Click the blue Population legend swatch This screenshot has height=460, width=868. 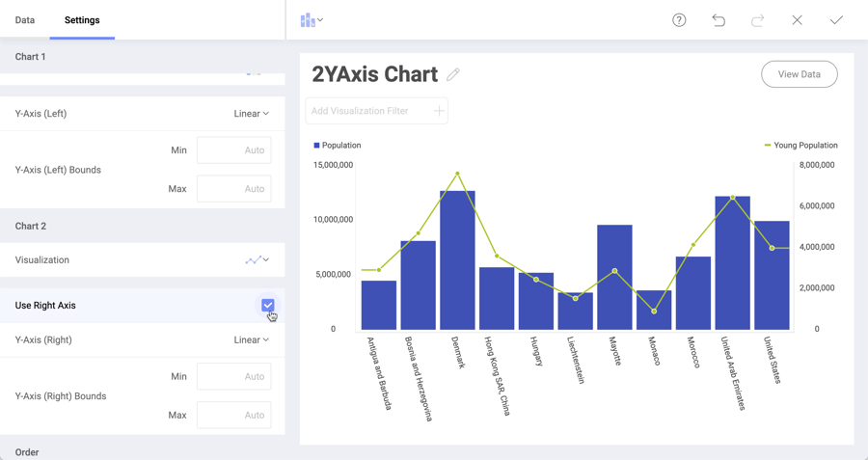click(316, 146)
